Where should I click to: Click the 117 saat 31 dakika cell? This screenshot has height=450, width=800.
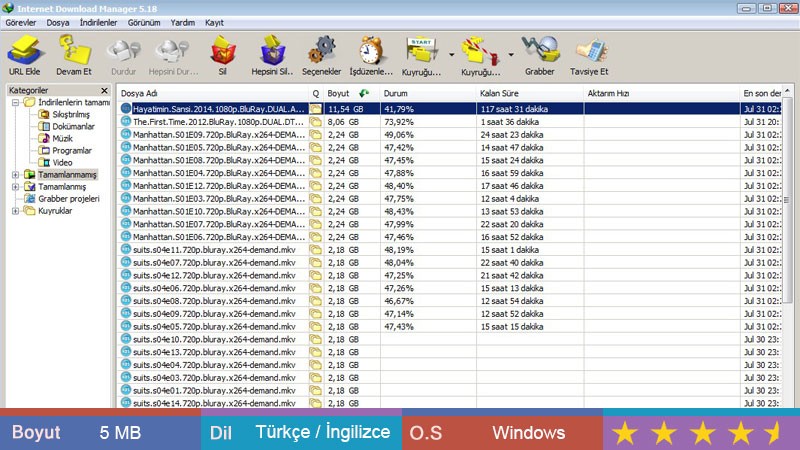point(530,109)
